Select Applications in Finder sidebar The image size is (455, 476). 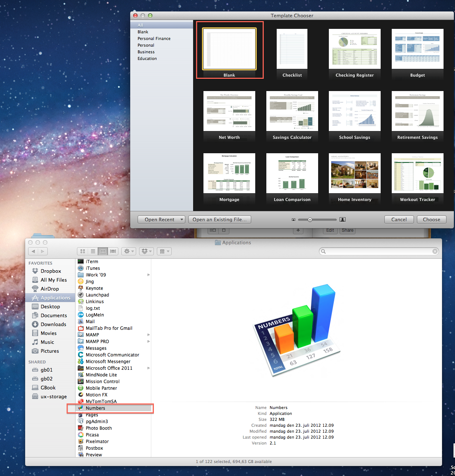click(x=50, y=298)
